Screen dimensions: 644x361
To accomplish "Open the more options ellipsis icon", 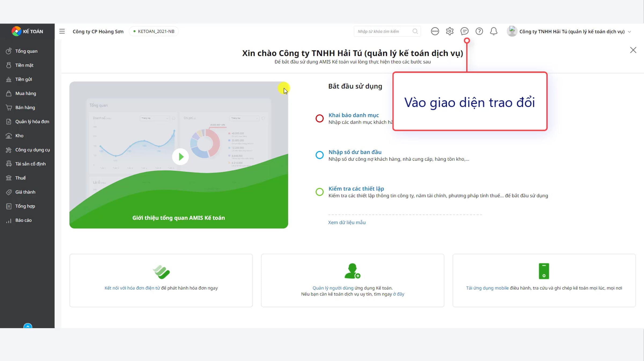I will click(435, 31).
